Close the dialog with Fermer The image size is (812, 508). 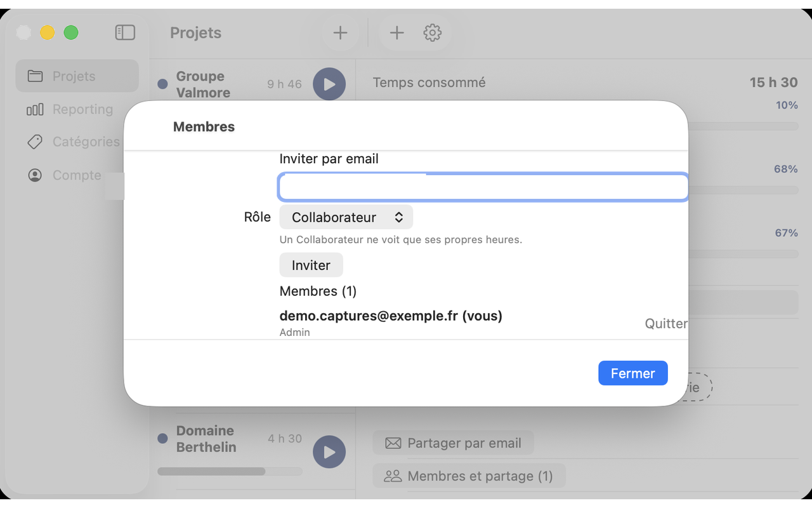click(x=633, y=373)
